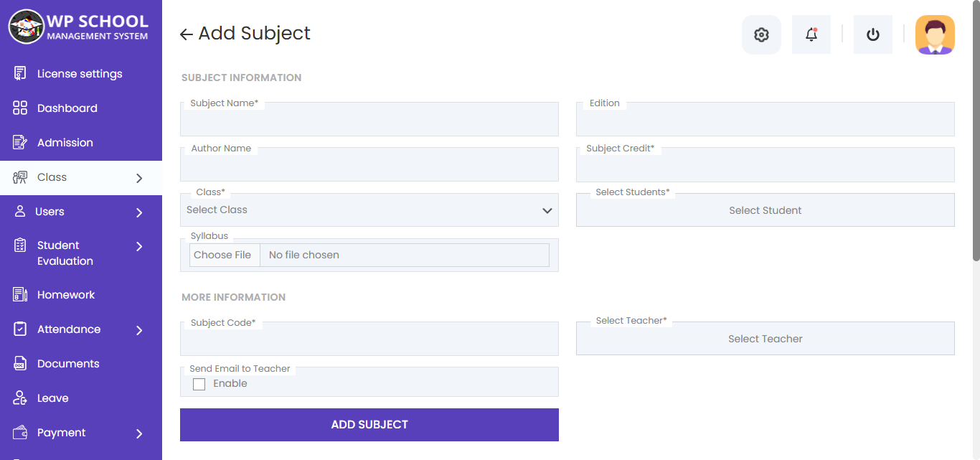Expand the Users submenu arrow
Image resolution: width=980 pixels, height=460 pixels.
pyautogui.click(x=139, y=212)
